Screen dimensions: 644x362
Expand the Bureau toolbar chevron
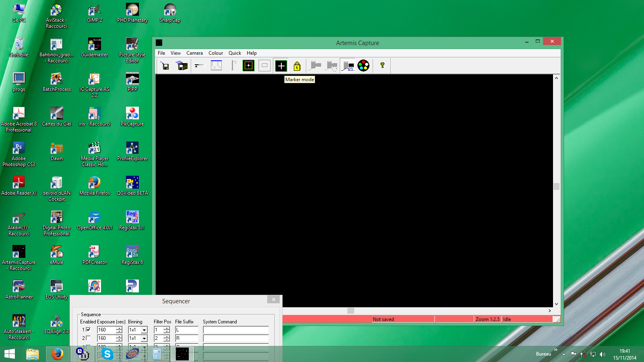click(555, 350)
